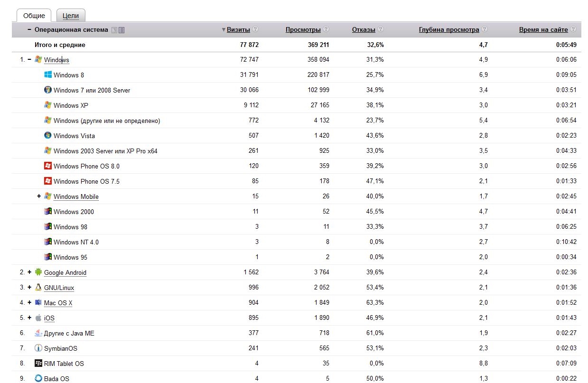Click the Итого и средние row label

[60, 45]
